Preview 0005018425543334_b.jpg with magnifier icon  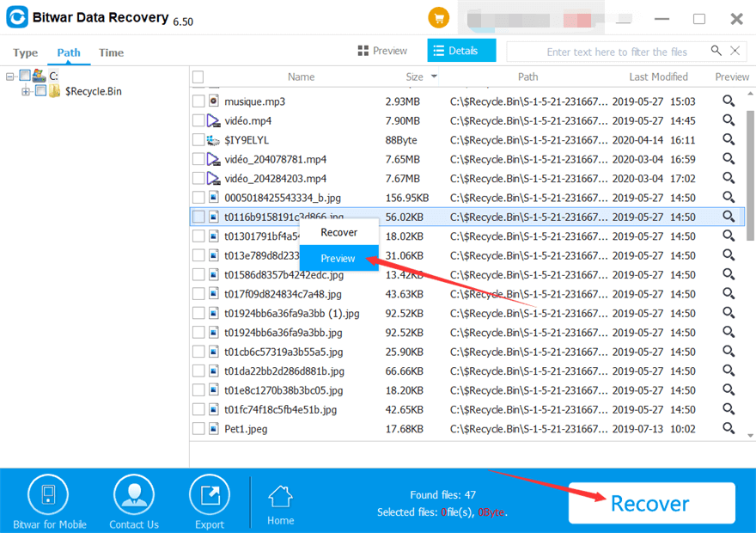(728, 197)
